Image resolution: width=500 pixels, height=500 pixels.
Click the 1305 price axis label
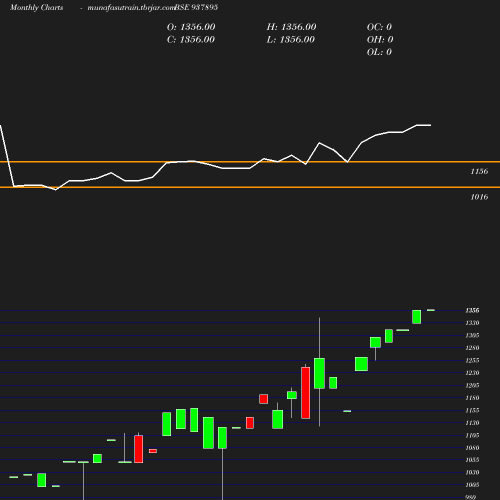[472, 335]
